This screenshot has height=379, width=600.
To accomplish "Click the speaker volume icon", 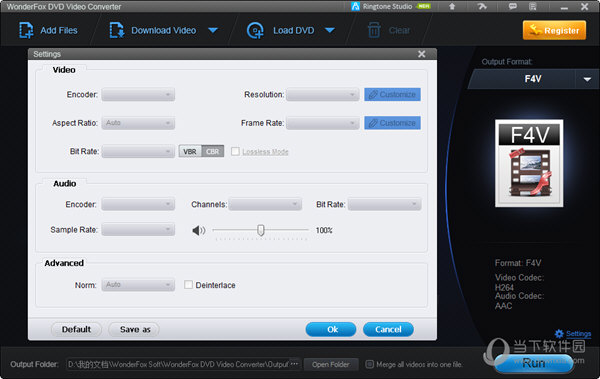I will 198,230.
